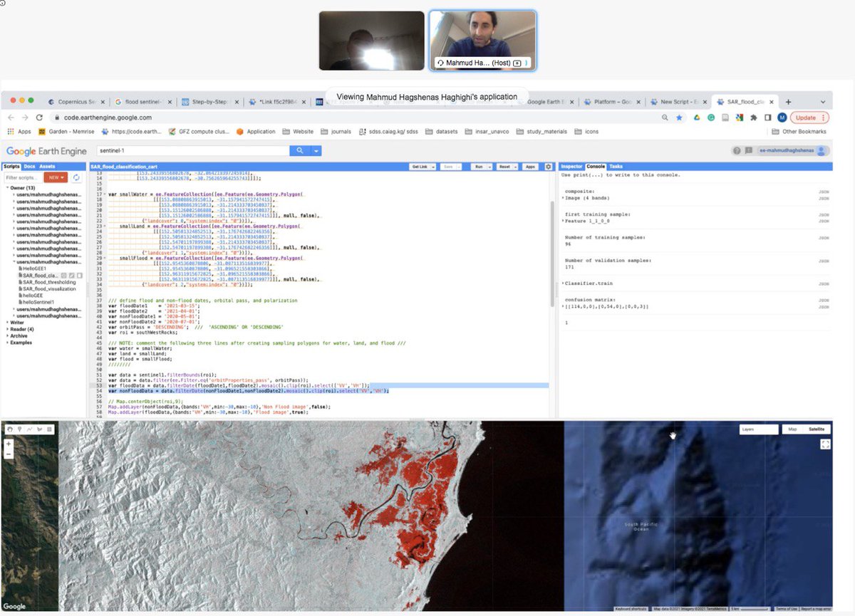Open the Inspector tab

coord(571,166)
